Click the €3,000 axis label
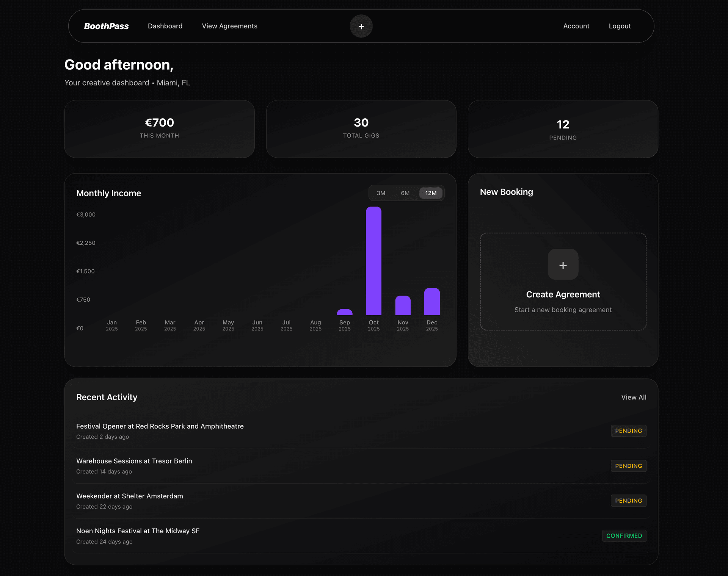The width and height of the screenshot is (728, 576). [x=86, y=214]
